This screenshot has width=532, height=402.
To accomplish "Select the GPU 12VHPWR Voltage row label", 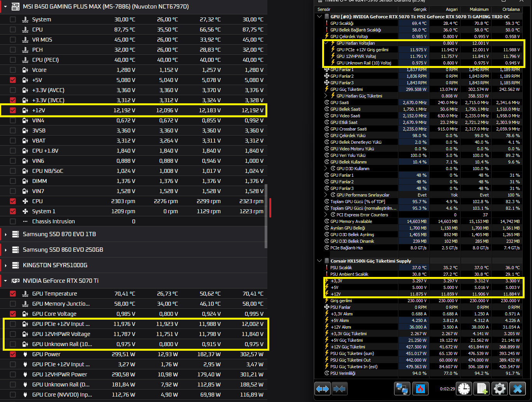I will (61, 334).
